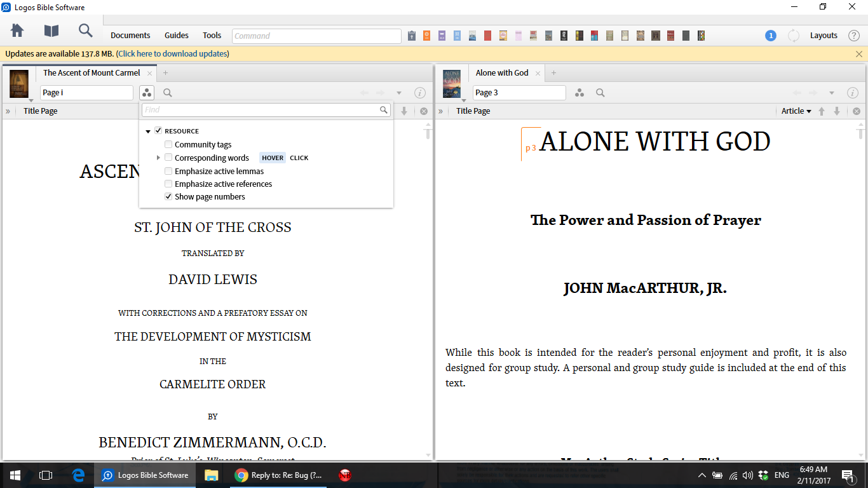The height and width of the screenshot is (488, 868).
Task: Open inline search in Alone with God panel
Action: click(600, 93)
